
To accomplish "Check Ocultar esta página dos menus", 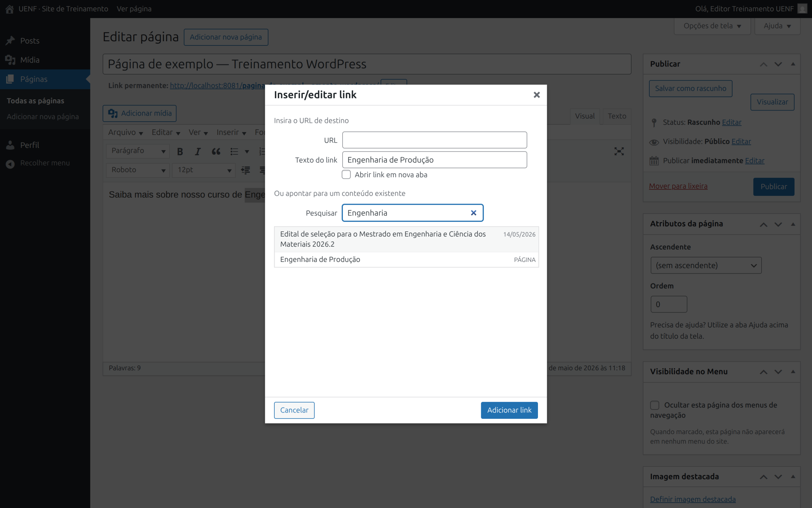I will tap(655, 405).
